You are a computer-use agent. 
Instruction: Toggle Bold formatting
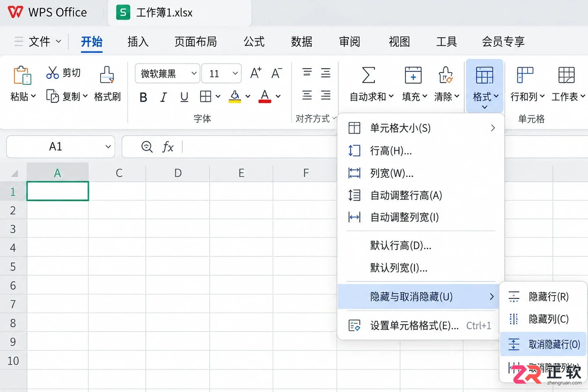click(143, 97)
